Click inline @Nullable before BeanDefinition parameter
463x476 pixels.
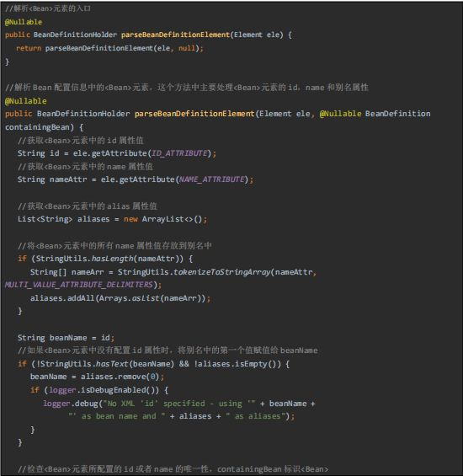point(340,114)
